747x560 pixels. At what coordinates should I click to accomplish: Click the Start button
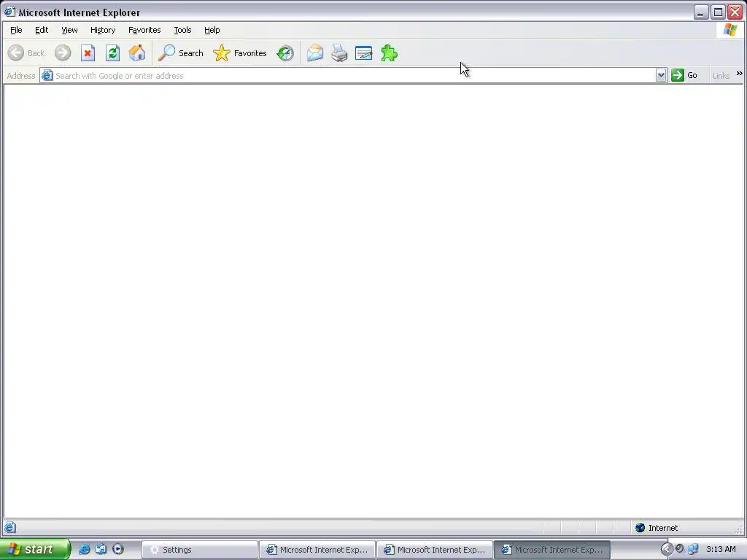35,549
